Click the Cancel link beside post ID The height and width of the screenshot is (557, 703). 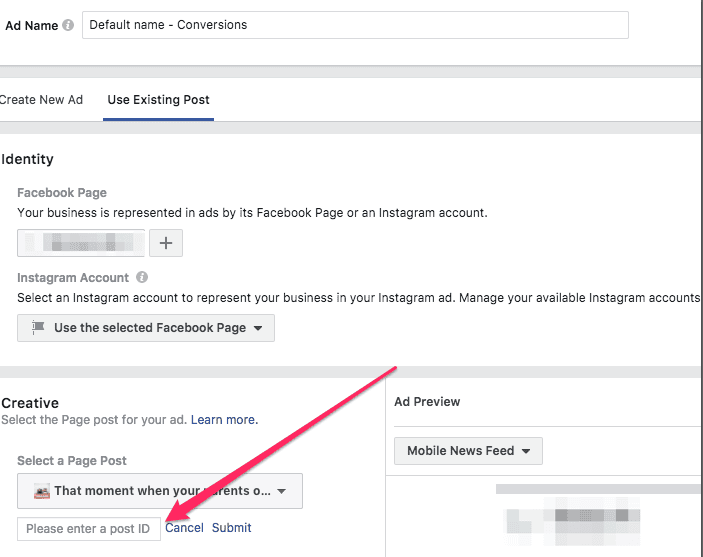[184, 528]
